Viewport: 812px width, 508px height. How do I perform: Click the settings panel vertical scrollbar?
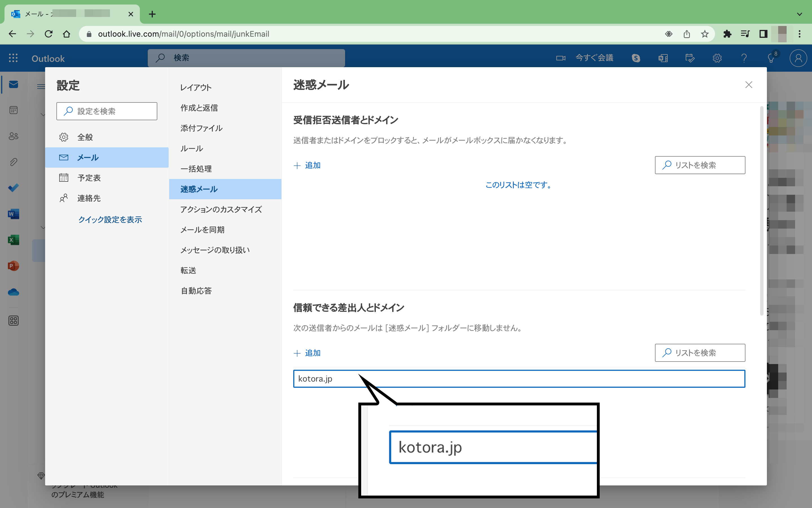[762, 211]
